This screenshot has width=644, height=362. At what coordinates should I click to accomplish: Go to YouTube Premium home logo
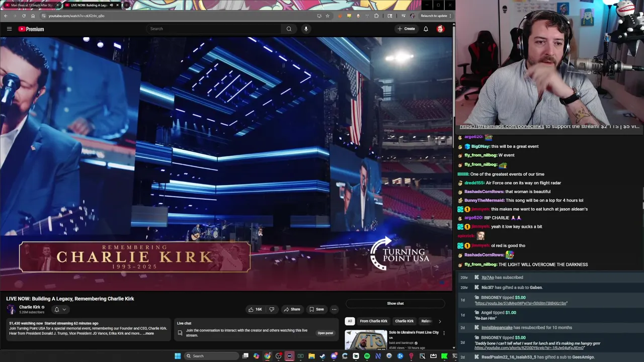tap(31, 29)
